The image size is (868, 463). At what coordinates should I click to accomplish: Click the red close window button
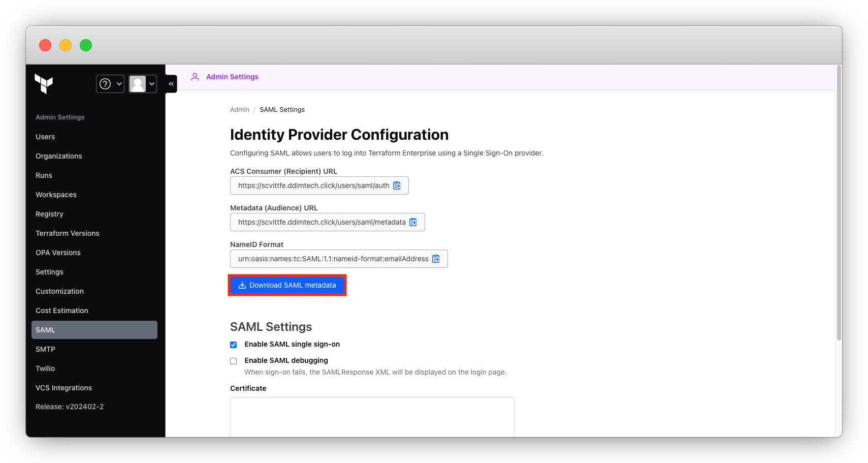pos(45,45)
